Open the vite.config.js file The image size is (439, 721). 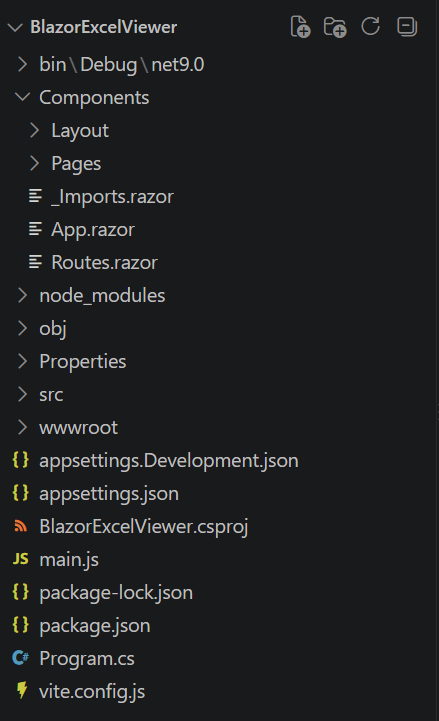92,692
